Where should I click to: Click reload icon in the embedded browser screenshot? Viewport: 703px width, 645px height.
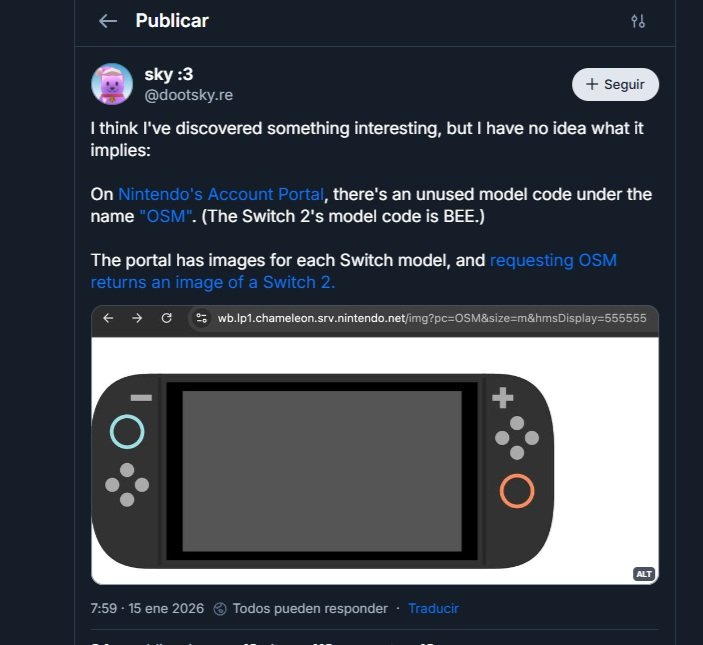[x=167, y=318]
